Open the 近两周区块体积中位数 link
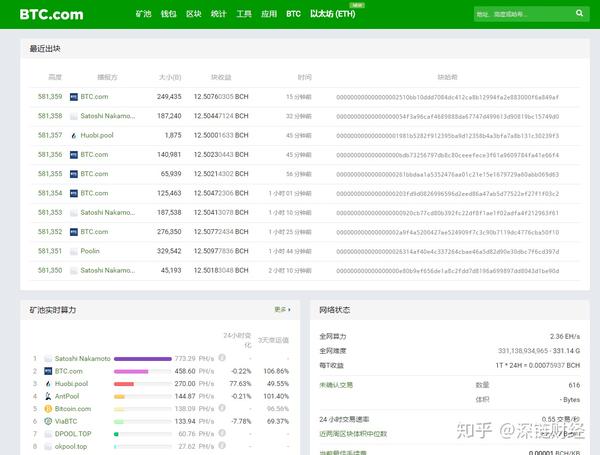Screen dimensions: 600x455 tap(353, 434)
